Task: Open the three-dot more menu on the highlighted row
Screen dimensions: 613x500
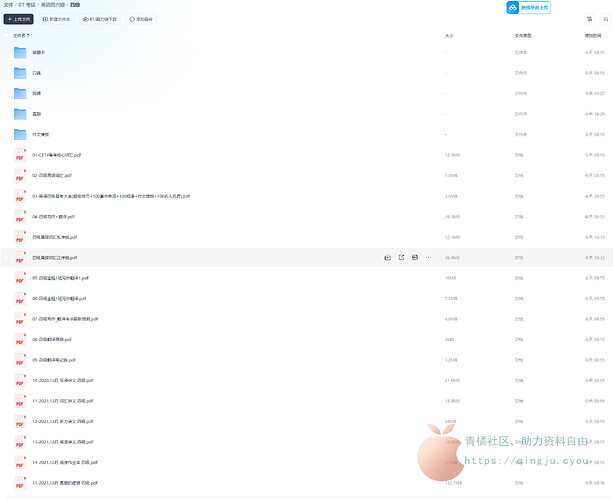Action: click(429, 257)
